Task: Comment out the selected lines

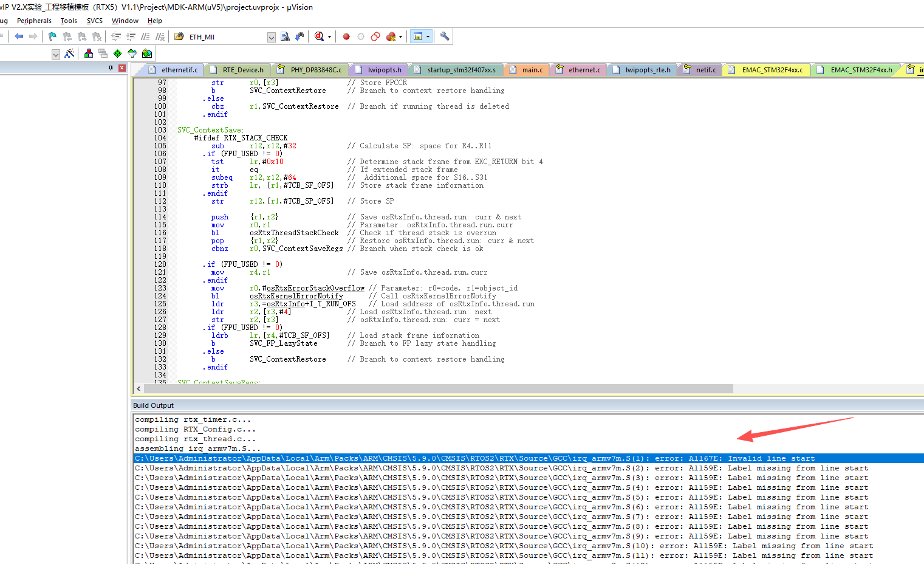Action: (x=145, y=36)
